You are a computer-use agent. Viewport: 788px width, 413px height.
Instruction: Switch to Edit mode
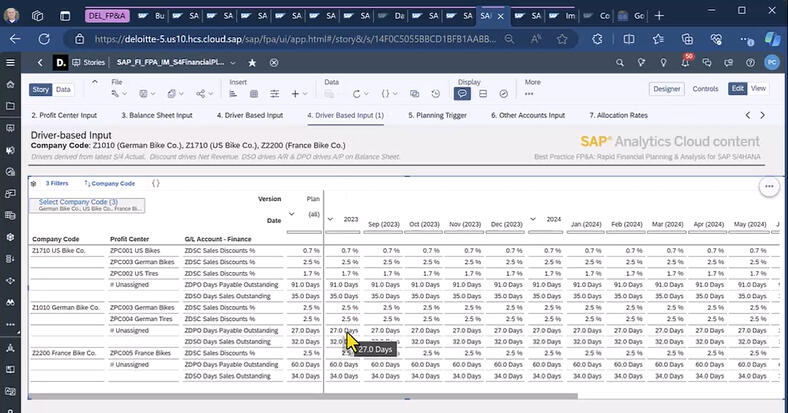(x=737, y=88)
